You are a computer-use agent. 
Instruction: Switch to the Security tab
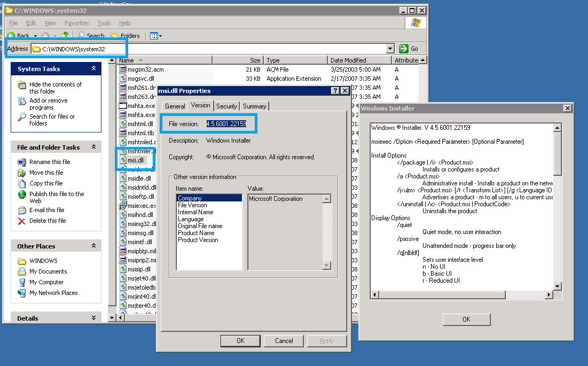point(226,106)
